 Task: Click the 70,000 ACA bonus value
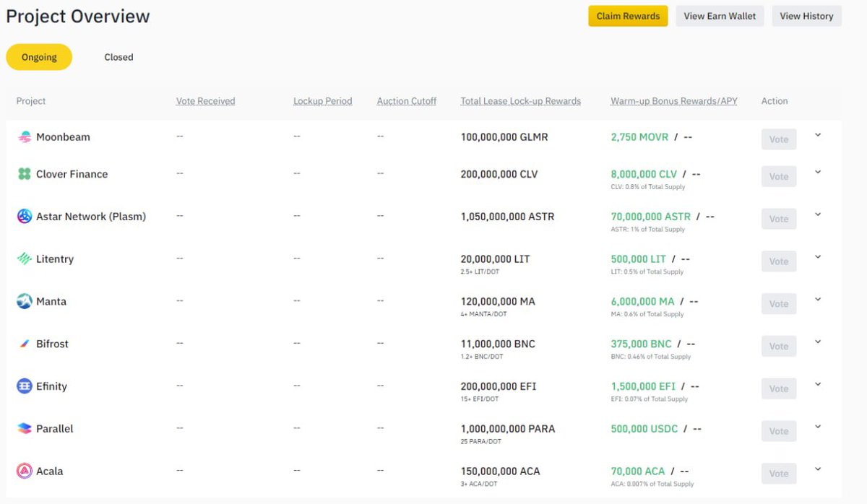point(638,471)
